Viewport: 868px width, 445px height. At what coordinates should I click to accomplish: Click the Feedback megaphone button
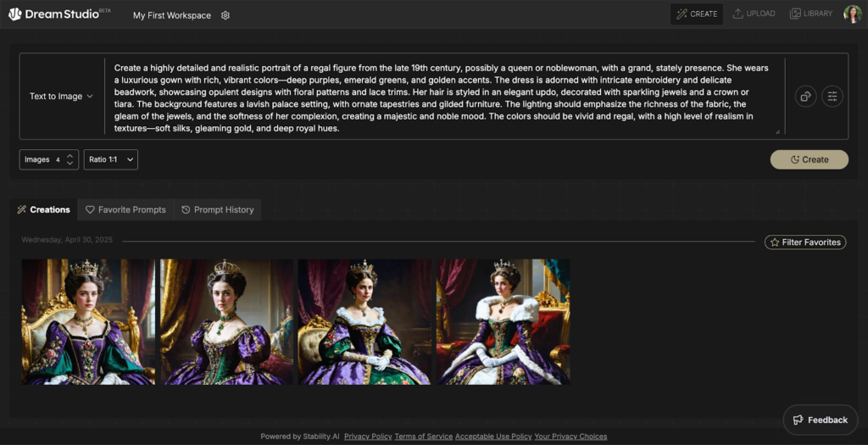click(821, 420)
